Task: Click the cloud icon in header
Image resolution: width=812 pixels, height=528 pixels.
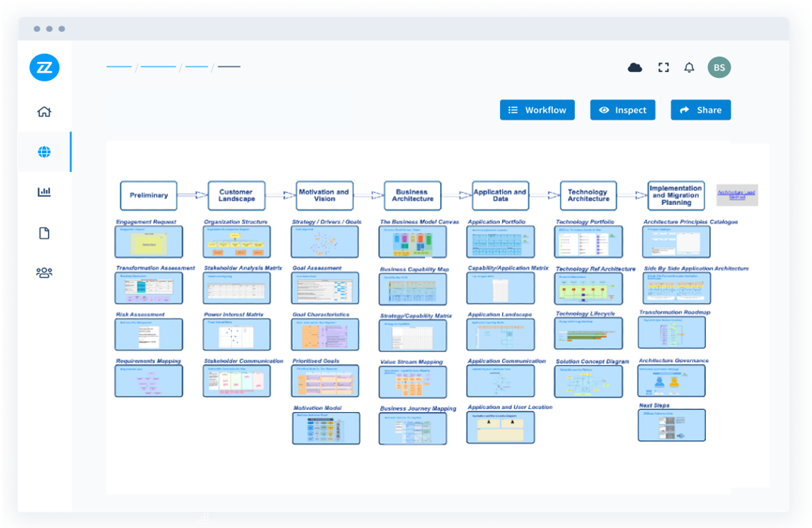Action: 635,67
